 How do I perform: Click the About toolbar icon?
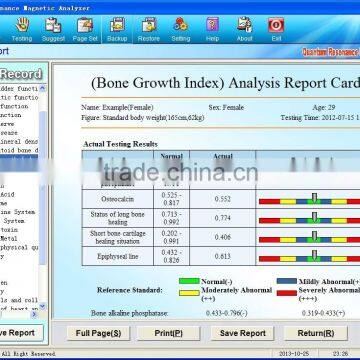click(244, 25)
